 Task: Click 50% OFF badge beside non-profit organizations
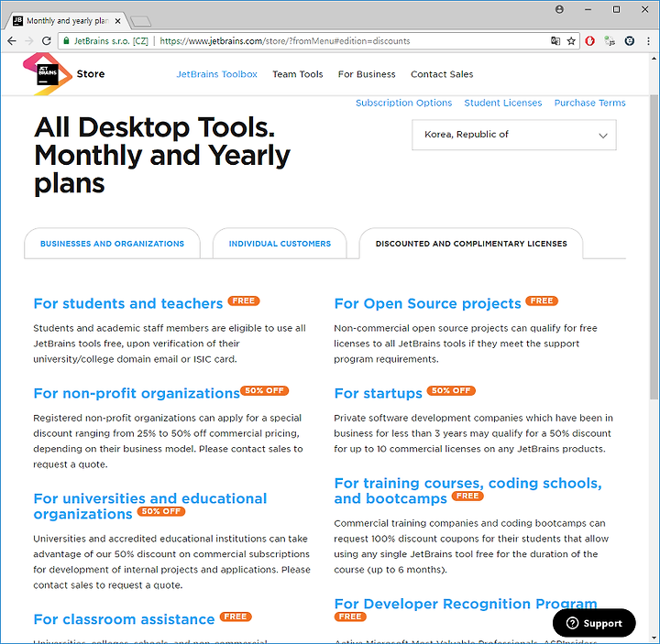(x=264, y=390)
